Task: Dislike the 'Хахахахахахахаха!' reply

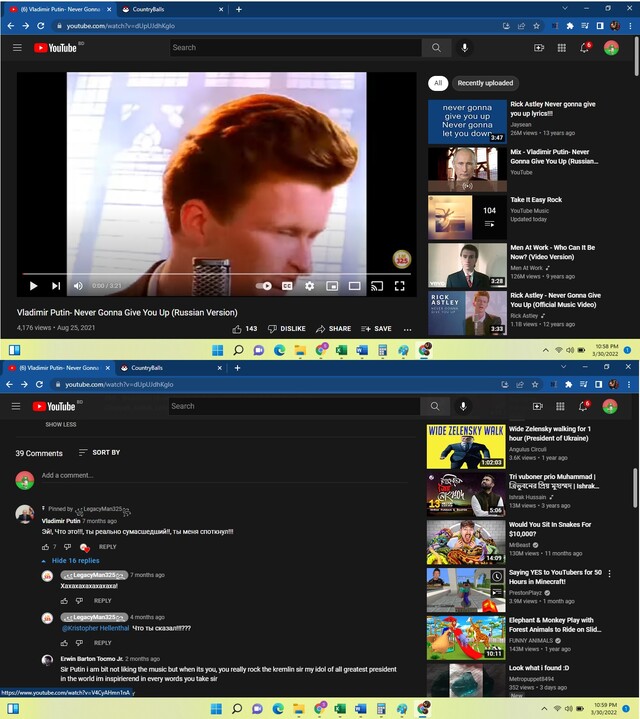Action: [79, 601]
